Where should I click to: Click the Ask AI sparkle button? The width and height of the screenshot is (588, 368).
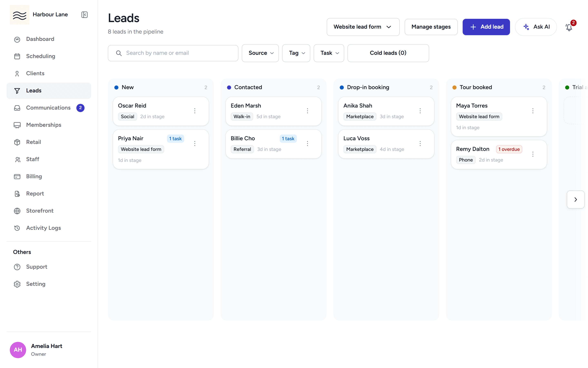pyautogui.click(x=536, y=27)
